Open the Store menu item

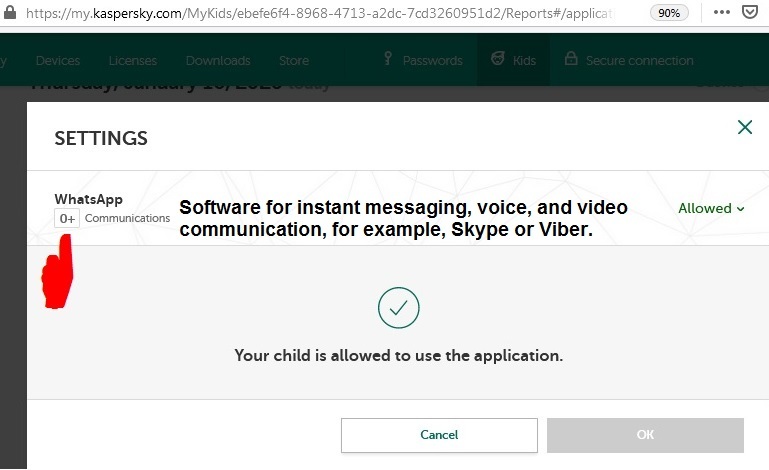point(294,60)
